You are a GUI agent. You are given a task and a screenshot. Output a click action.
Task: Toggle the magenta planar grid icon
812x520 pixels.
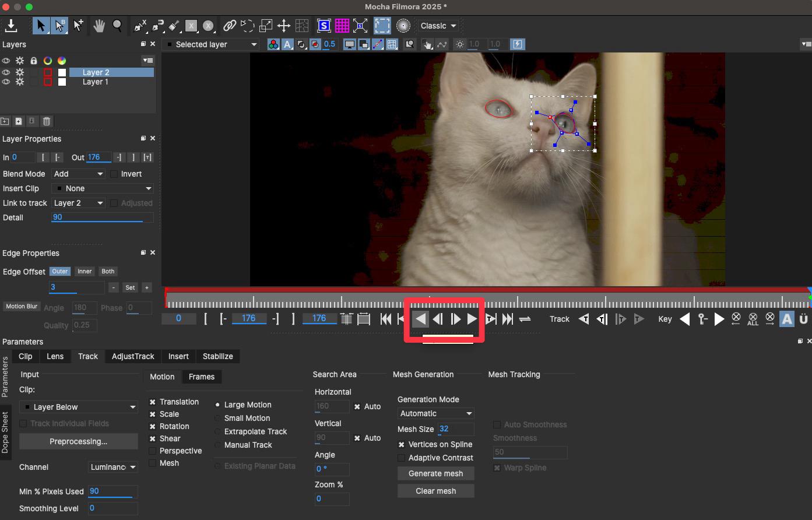point(342,26)
